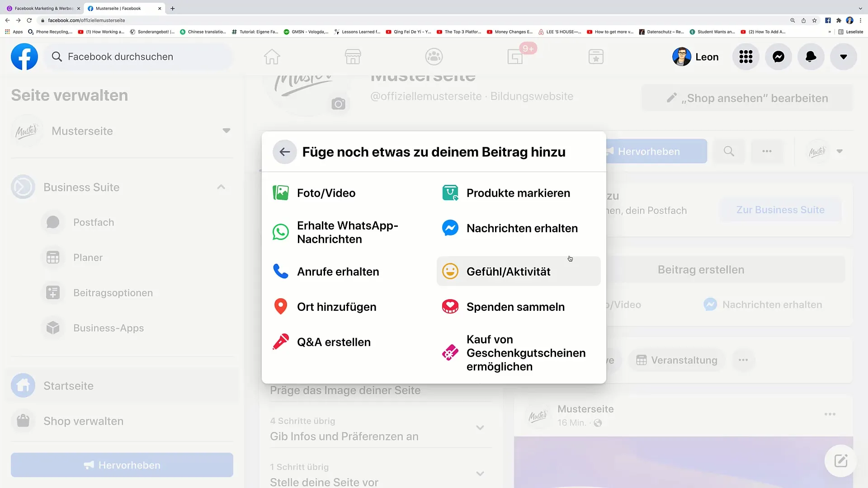
Task: Select the Spenden sammeln heart icon
Action: click(x=450, y=306)
